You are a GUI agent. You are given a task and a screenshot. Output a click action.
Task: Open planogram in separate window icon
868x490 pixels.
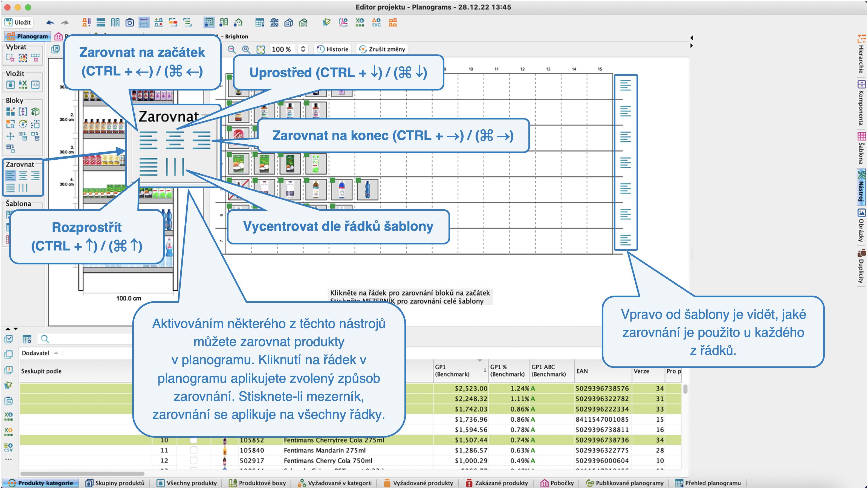click(55, 49)
